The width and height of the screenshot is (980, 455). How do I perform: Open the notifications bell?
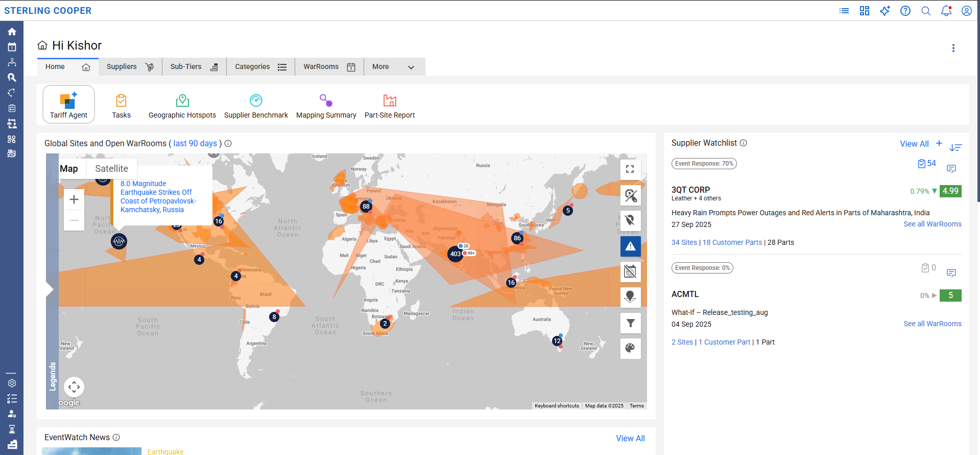click(x=946, y=11)
